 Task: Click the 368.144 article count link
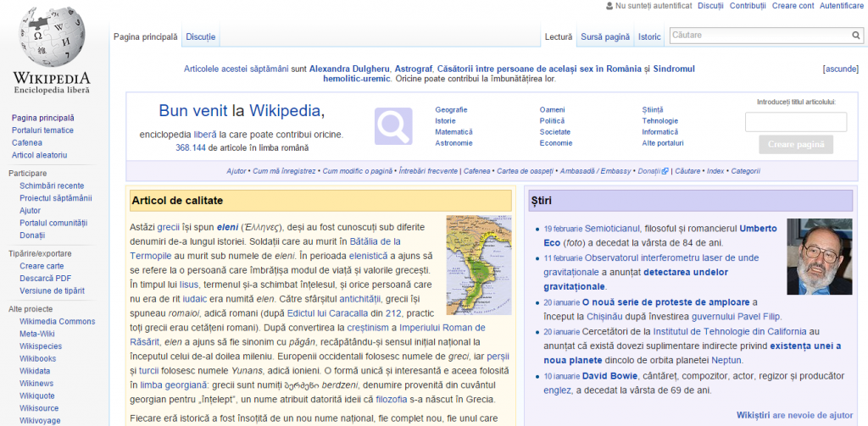[191, 148]
